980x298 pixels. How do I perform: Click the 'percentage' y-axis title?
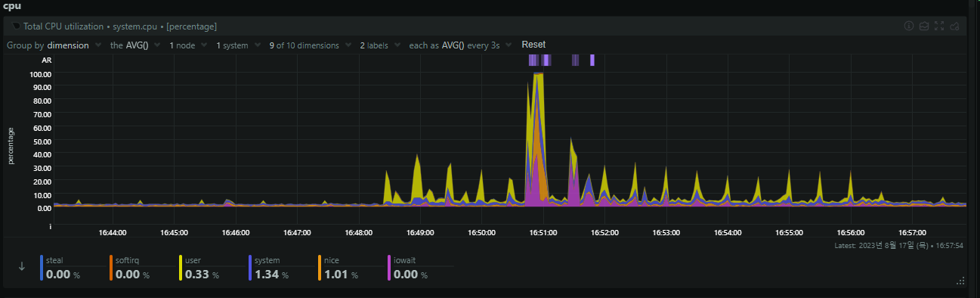[x=11, y=145]
